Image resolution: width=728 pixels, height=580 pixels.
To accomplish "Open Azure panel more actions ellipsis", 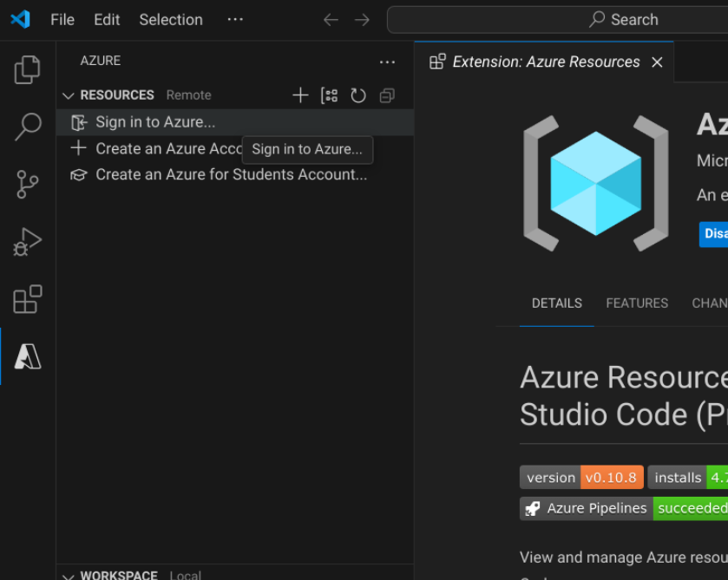I will coord(387,62).
